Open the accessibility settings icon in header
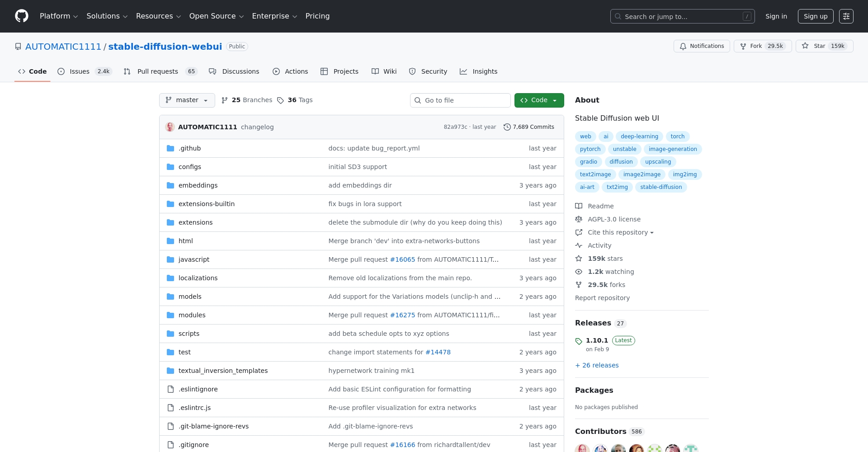 coord(846,16)
